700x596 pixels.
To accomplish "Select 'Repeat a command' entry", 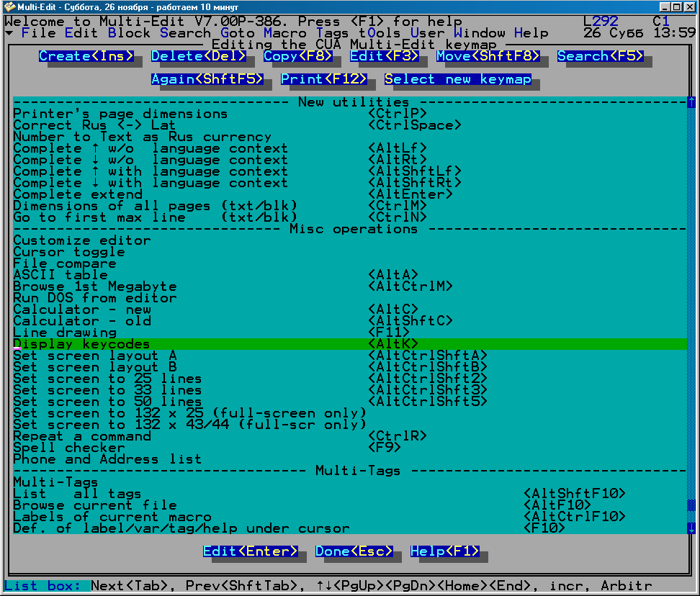I will [x=350, y=436].
